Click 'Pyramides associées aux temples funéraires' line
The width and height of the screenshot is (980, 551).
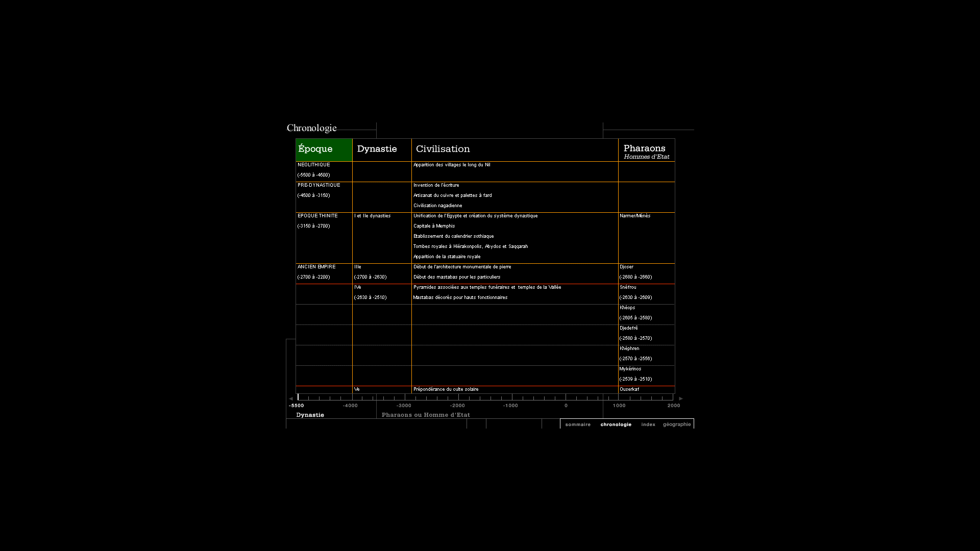(487, 287)
